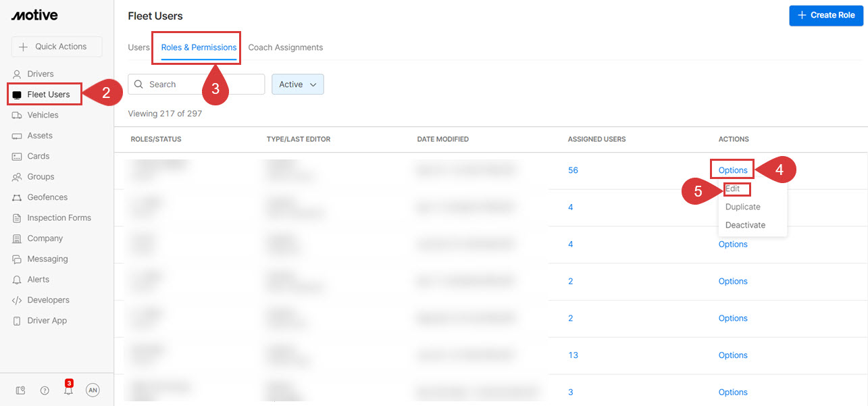Click the Create Role button
The image size is (868, 406).
point(825,16)
